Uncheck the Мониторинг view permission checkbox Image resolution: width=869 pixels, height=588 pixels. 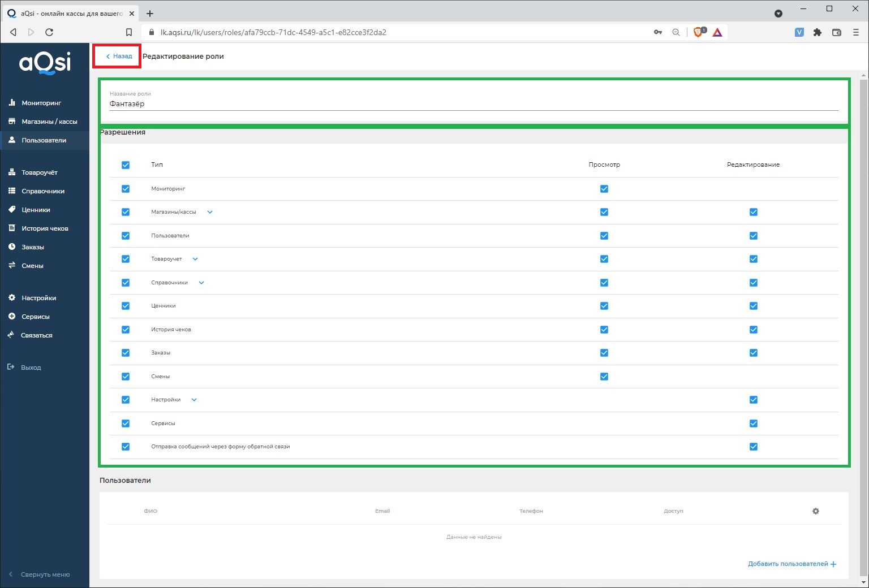604,189
